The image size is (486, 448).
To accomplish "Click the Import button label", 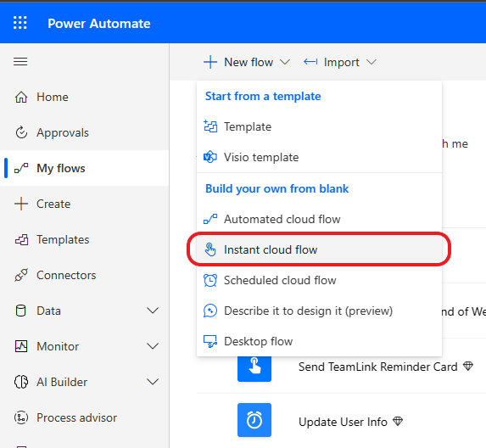I will (x=342, y=62).
